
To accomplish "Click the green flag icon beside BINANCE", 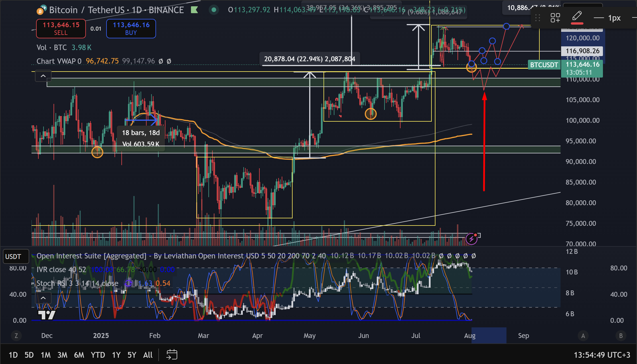I will click(x=194, y=10).
